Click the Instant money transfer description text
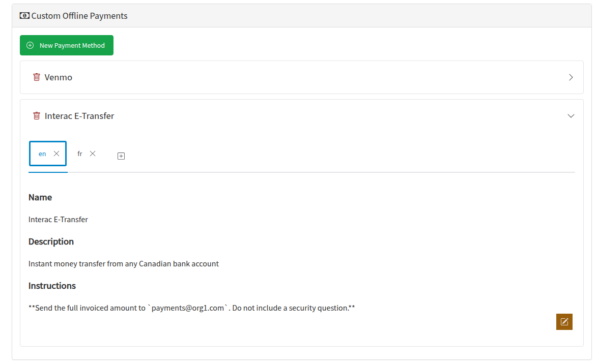The height and width of the screenshot is (364, 598). tap(124, 264)
